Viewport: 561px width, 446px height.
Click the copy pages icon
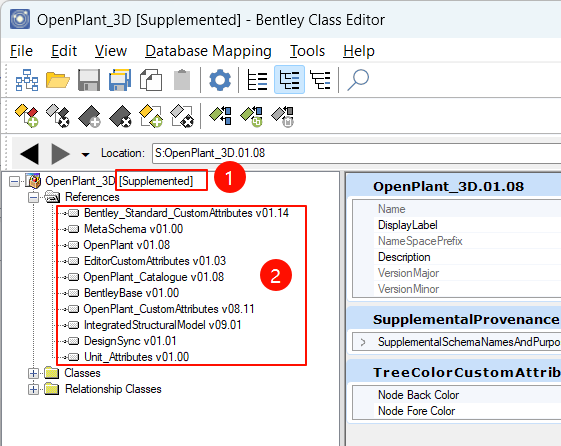point(151,80)
